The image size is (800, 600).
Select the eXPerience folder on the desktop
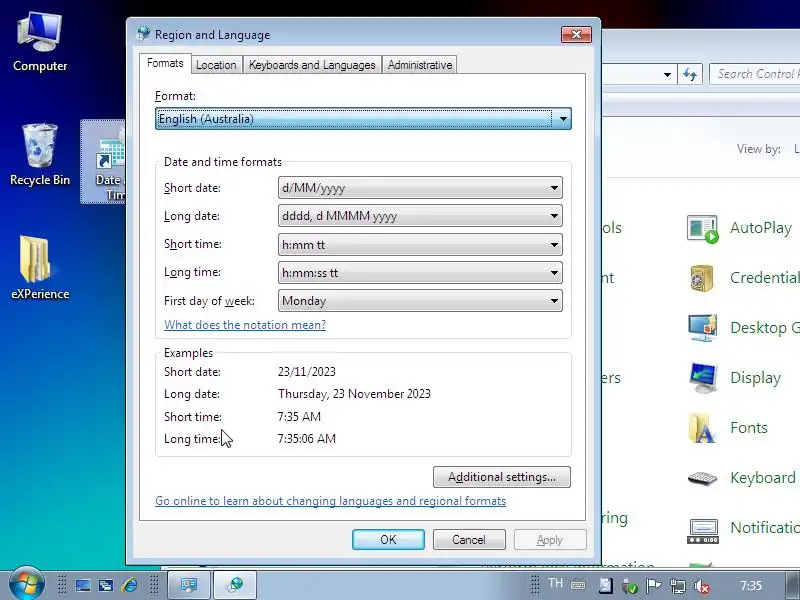(x=39, y=268)
